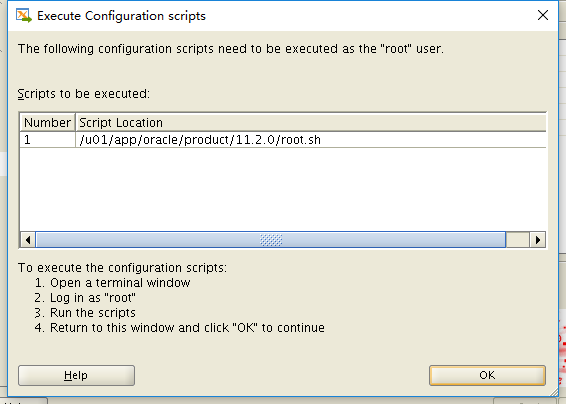Click the Help button
This screenshot has height=404, width=566.
pyautogui.click(x=76, y=375)
